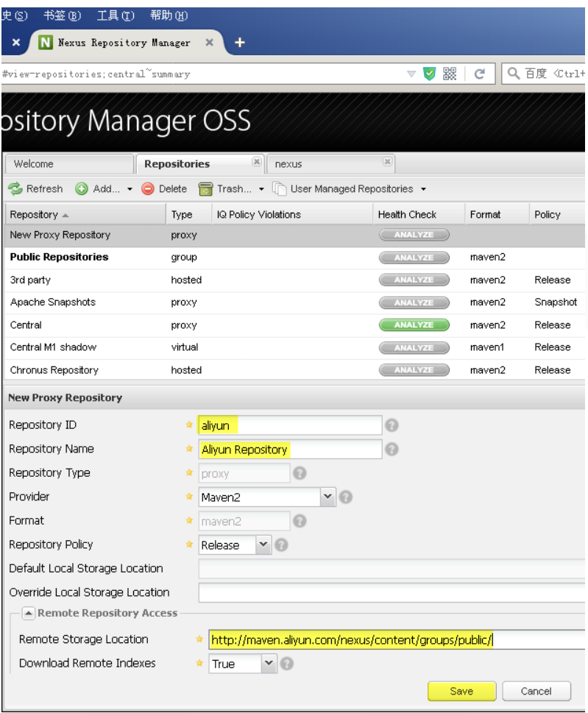Switch to the nexus tab

pyautogui.click(x=289, y=164)
